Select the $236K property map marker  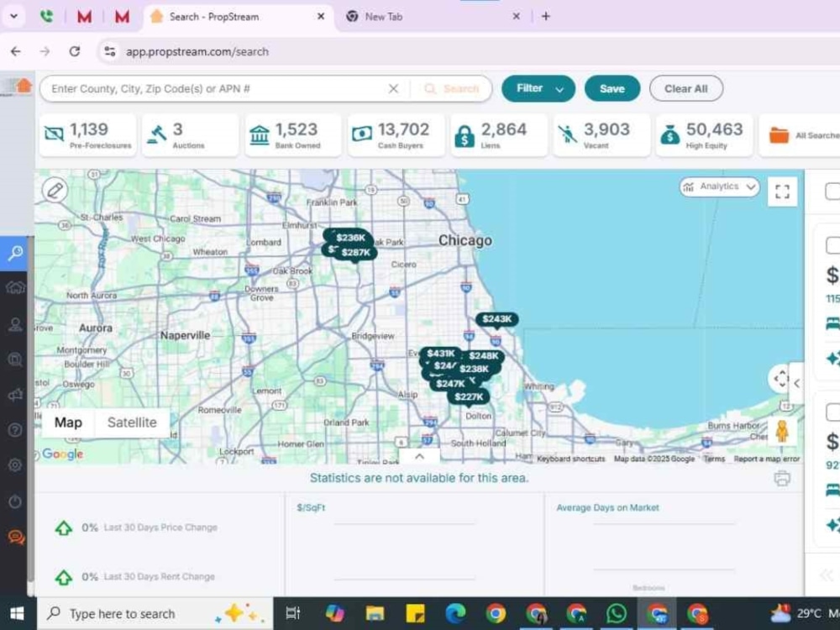pyautogui.click(x=350, y=238)
